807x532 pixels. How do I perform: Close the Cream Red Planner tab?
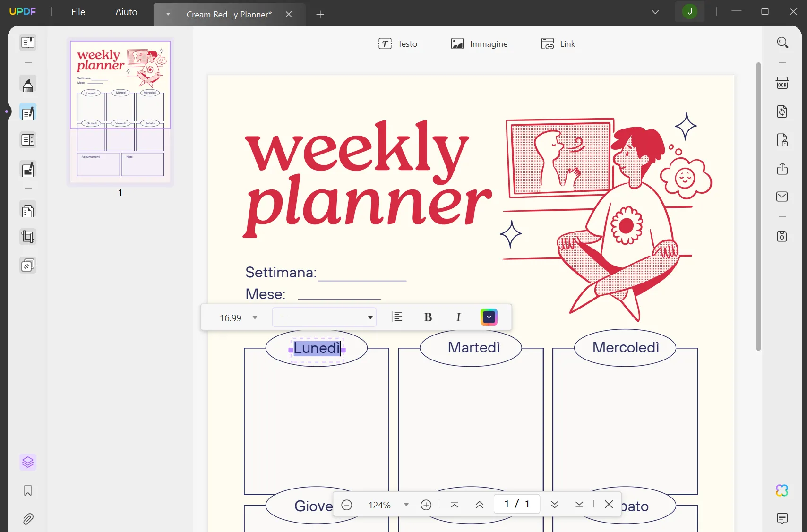(289, 14)
